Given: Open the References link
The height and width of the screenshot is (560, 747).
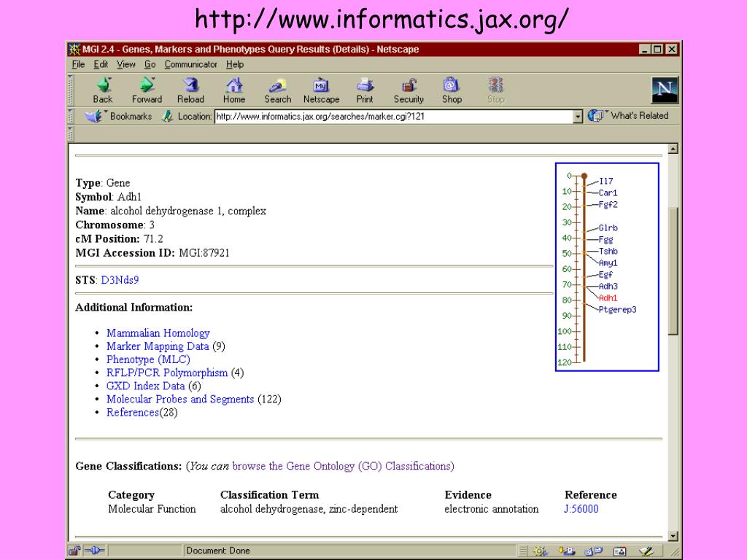Looking at the screenshot, I should pos(133,413).
